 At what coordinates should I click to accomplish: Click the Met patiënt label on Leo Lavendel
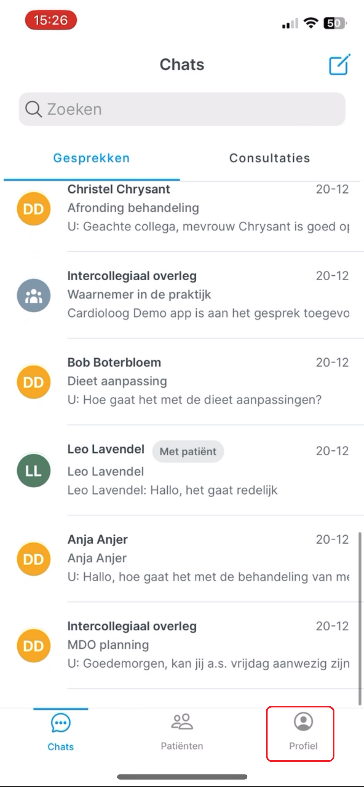(x=188, y=451)
